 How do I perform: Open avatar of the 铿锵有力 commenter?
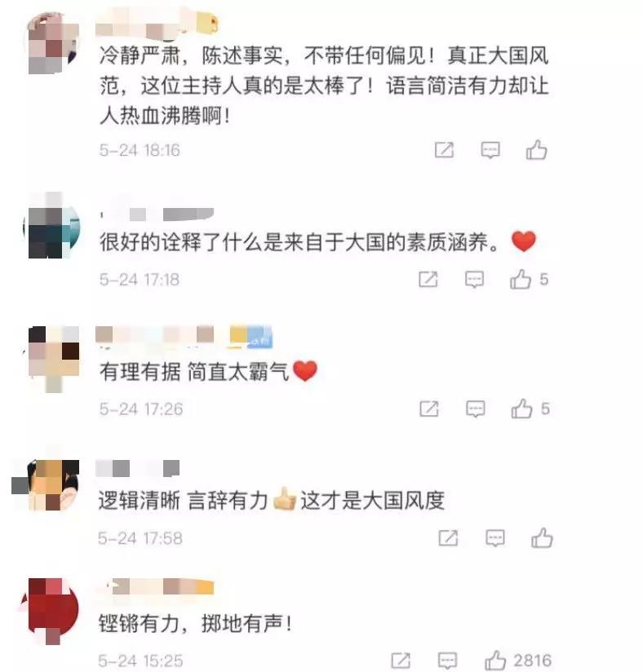(x=51, y=610)
